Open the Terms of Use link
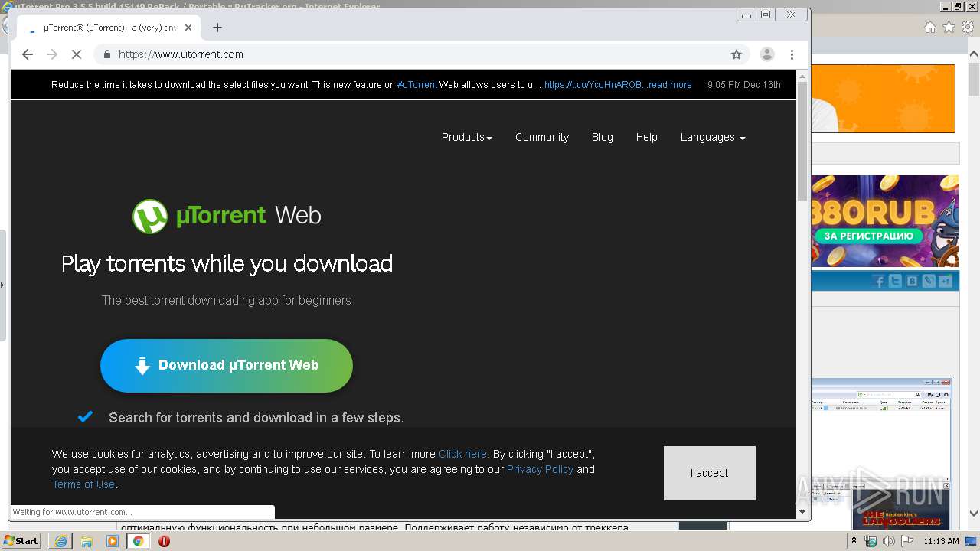 [x=83, y=484]
